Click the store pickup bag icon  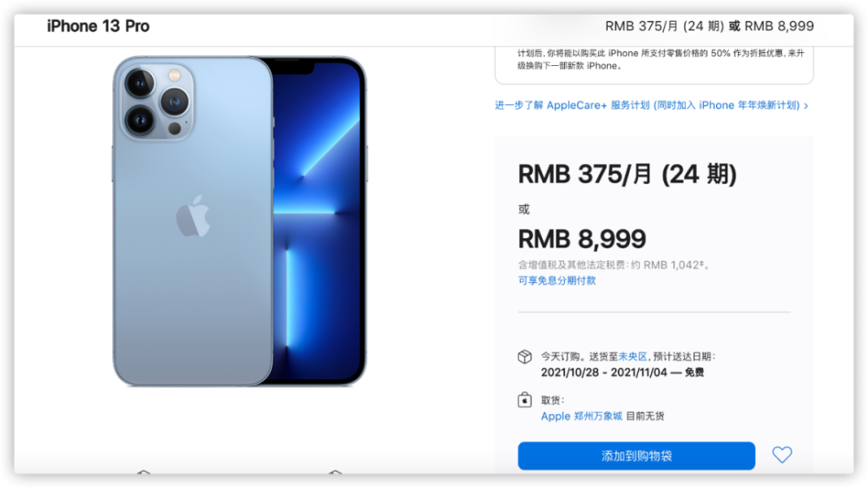click(525, 399)
